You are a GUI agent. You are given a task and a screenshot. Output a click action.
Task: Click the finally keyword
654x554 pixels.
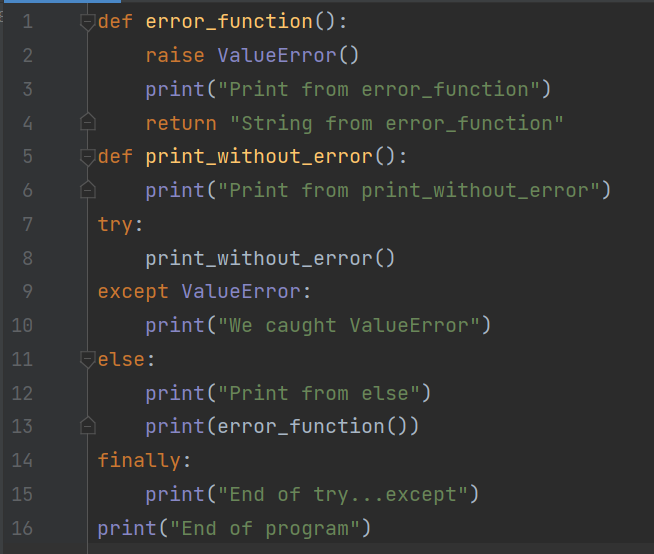(x=139, y=461)
